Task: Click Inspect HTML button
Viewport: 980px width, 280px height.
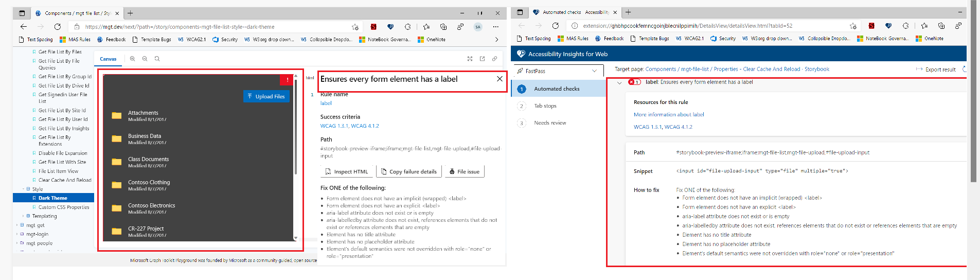Action: [347, 171]
